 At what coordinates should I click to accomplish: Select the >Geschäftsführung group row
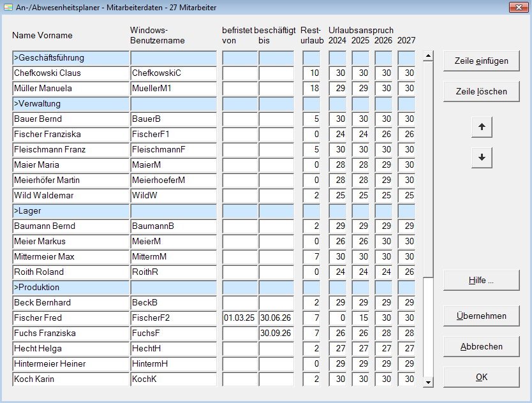[70, 58]
